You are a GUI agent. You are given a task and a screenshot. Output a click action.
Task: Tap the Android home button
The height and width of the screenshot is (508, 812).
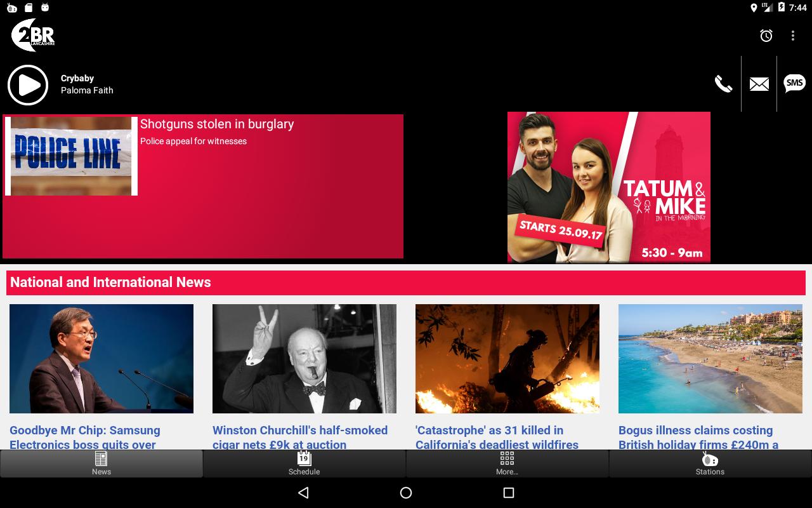[406, 493]
